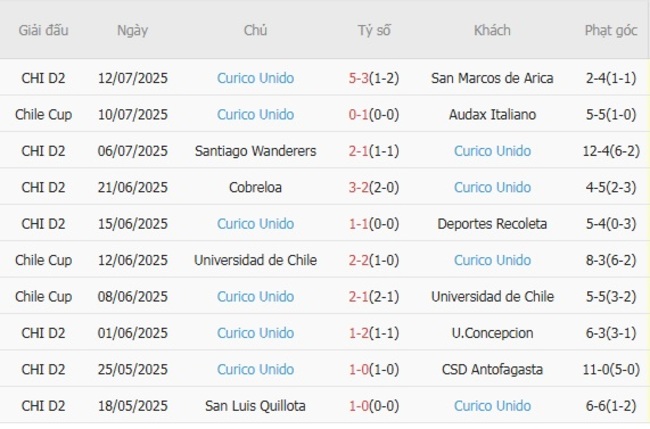
Task: Select the 2-2 score on 12/06/2025
Action: coord(361,260)
